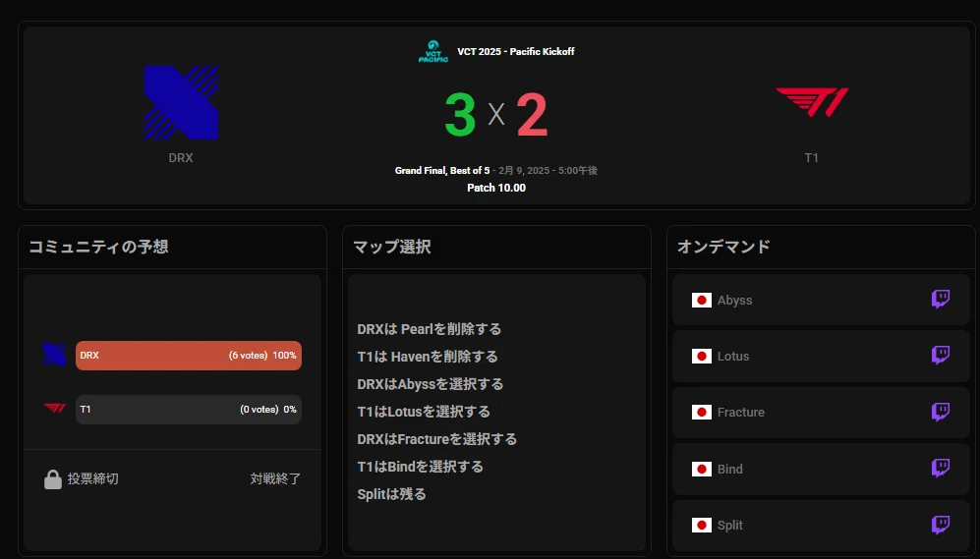Open the Twitch VOD icon for Abyss

click(x=941, y=300)
